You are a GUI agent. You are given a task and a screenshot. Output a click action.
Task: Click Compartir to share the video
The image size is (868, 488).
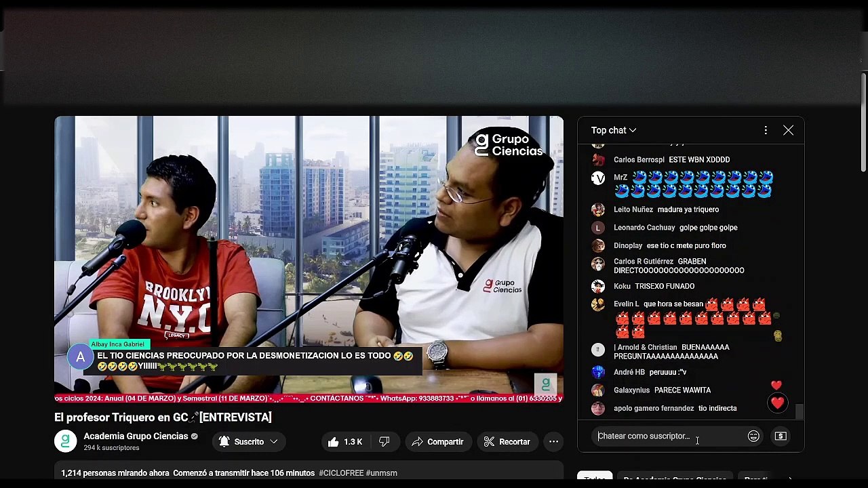tap(436, 442)
